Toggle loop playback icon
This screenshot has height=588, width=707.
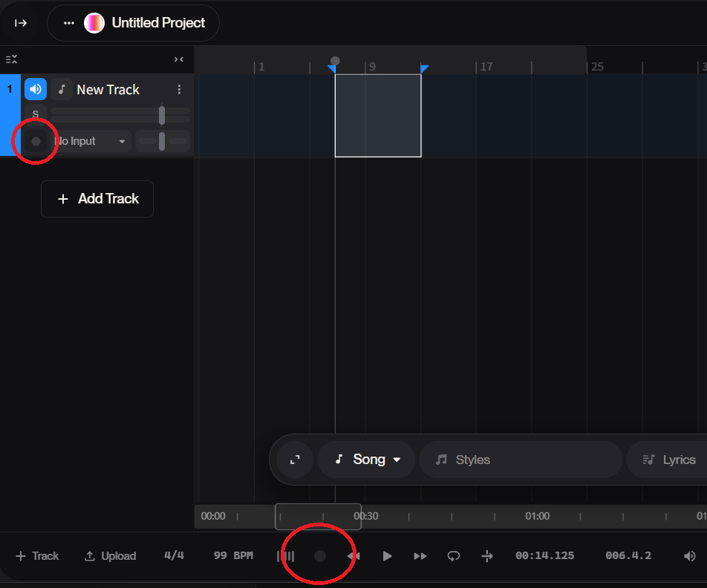(454, 556)
